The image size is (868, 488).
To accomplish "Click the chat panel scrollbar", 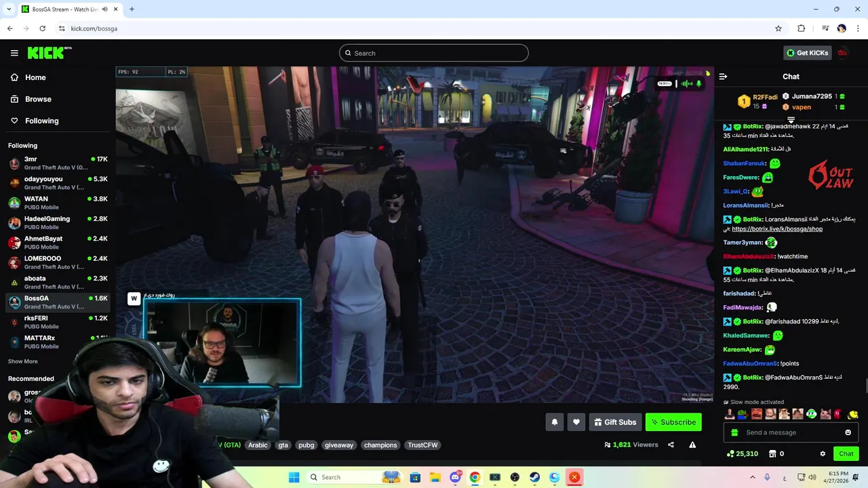I will (x=865, y=386).
